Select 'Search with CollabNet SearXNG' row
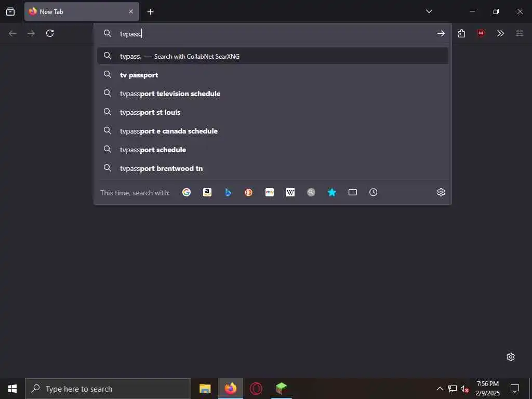532x399 pixels. tap(272, 56)
